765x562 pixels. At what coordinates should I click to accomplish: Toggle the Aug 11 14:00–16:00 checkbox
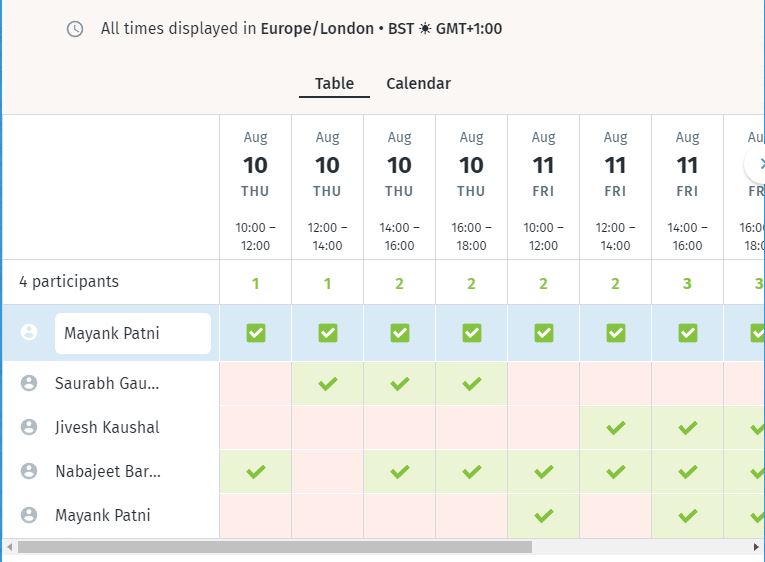687,333
